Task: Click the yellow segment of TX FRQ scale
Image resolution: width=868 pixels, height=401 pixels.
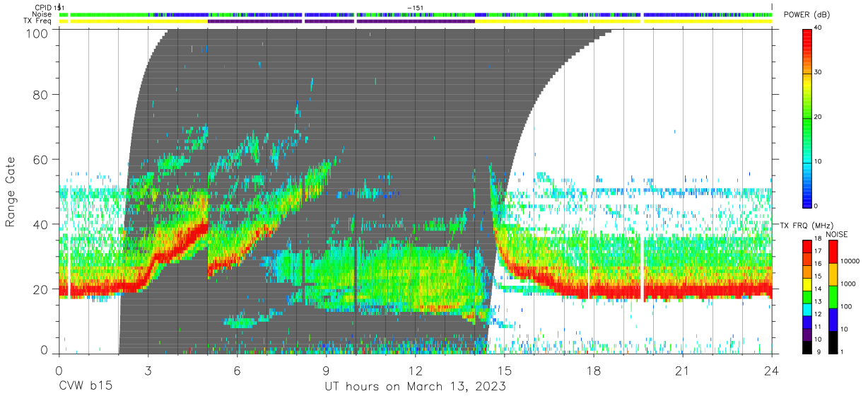Action: (807, 284)
